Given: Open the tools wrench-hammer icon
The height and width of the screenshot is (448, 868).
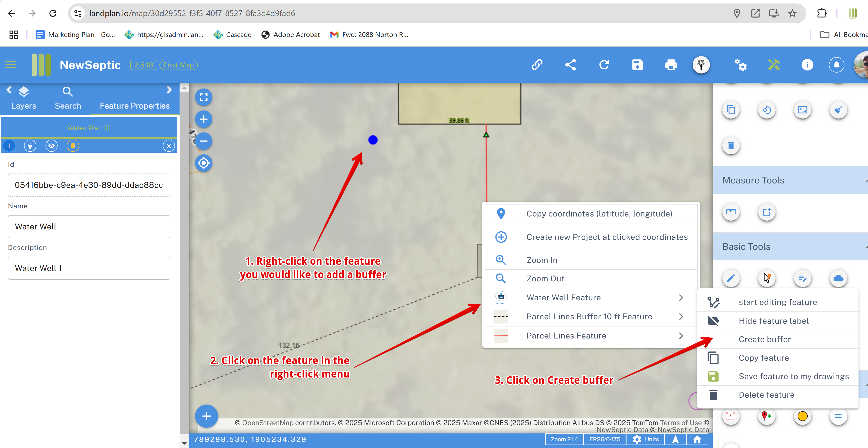Looking at the screenshot, I should [x=774, y=65].
